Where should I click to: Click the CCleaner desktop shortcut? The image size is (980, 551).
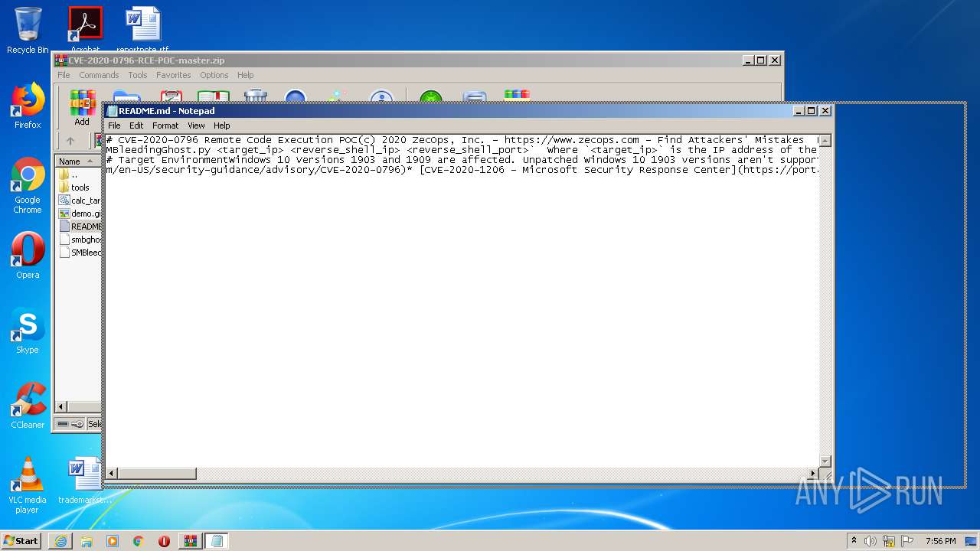pos(28,406)
